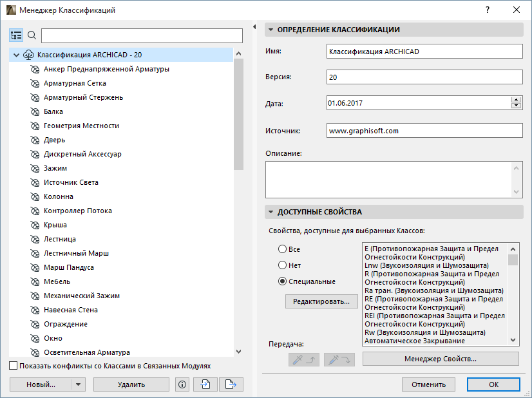Select Rw (Звукоизоляция и Шумозащита) property
This screenshot has width=532, height=398.
pos(425,332)
